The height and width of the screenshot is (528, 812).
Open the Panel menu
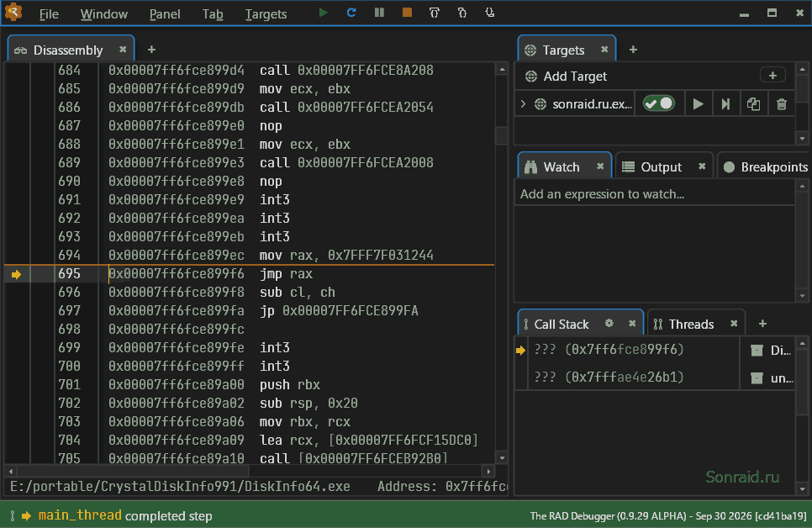[165, 14]
